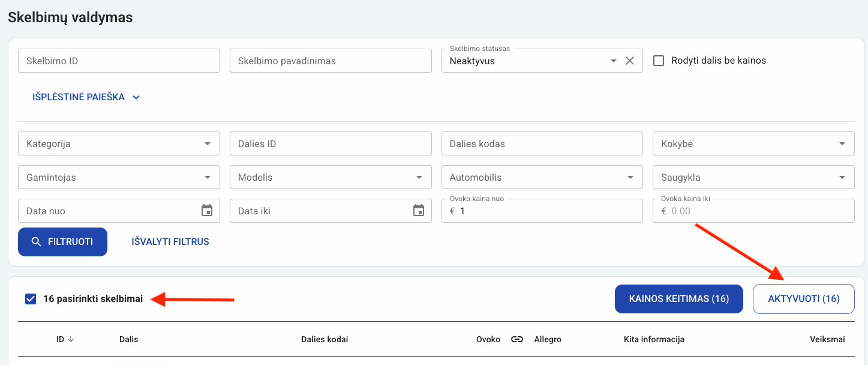Enable Rodyti dalis be kainos checkbox
868x365 pixels.
pyautogui.click(x=659, y=61)
